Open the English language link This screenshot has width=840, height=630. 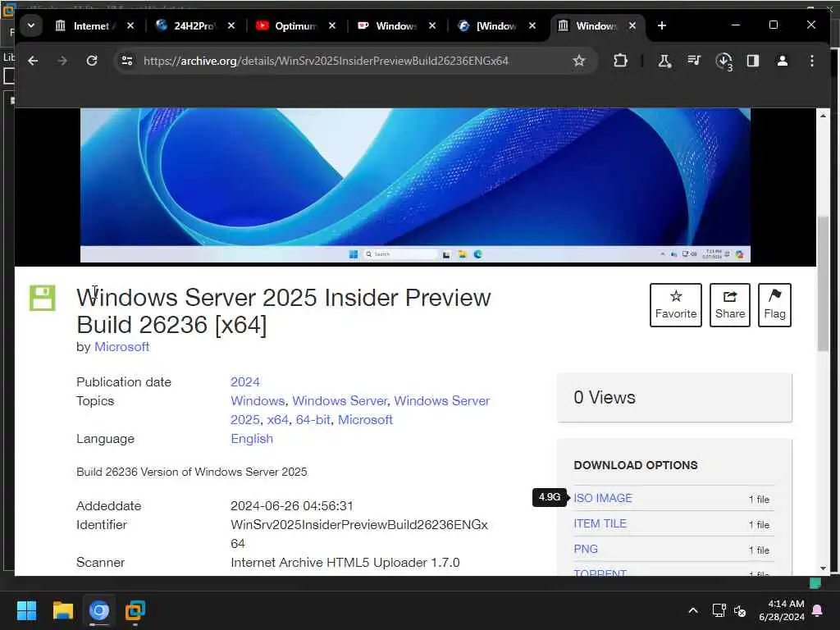click(252, 439)
